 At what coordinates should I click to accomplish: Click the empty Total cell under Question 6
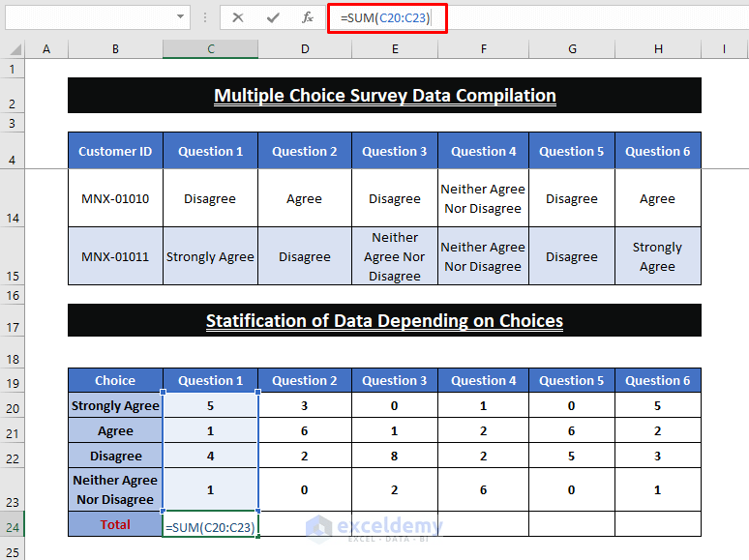coord(658,524)
